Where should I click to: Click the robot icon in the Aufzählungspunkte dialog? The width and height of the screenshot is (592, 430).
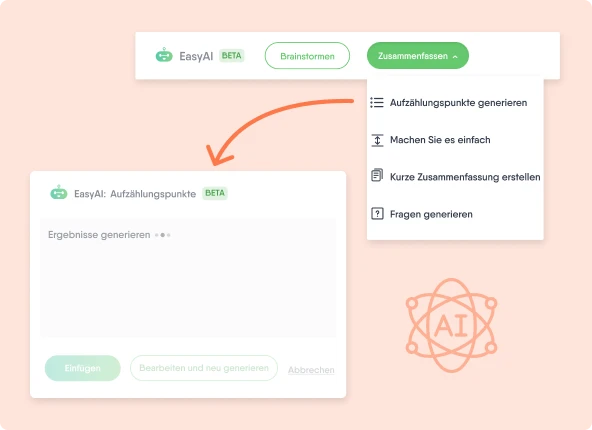coord(59,193)
